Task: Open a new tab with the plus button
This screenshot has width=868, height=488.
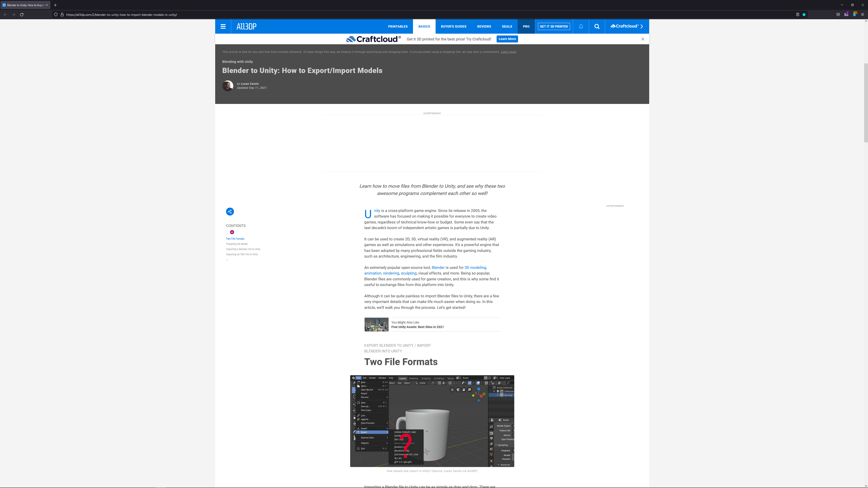Action: pos(55,5)
